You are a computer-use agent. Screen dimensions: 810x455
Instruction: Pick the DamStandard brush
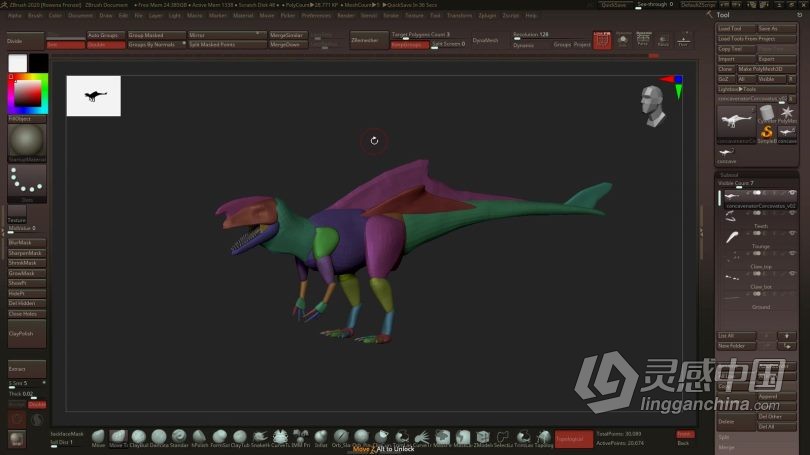pyautogui.click(x=159, y=437)
